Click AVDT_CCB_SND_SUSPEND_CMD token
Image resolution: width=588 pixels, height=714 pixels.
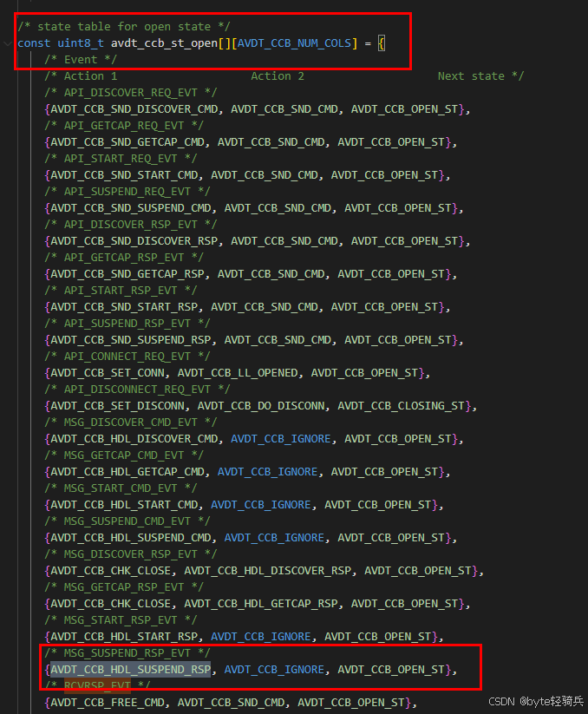coord(131,208)
